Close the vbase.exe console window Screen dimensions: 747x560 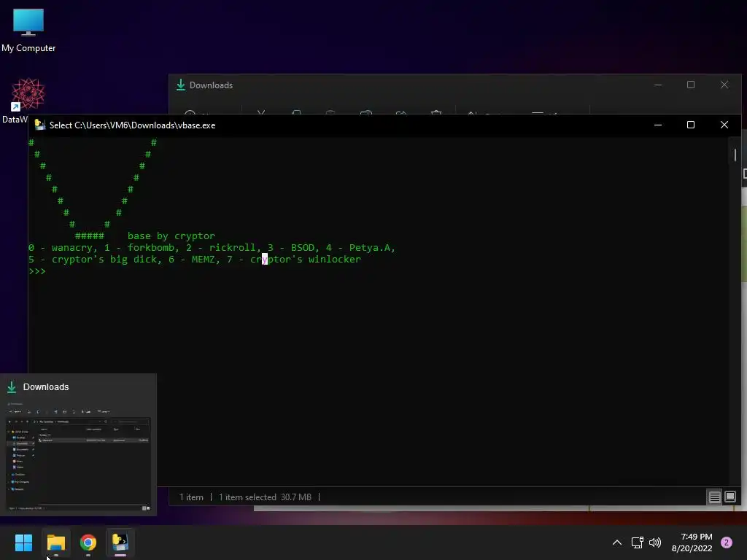coord(724,125)
